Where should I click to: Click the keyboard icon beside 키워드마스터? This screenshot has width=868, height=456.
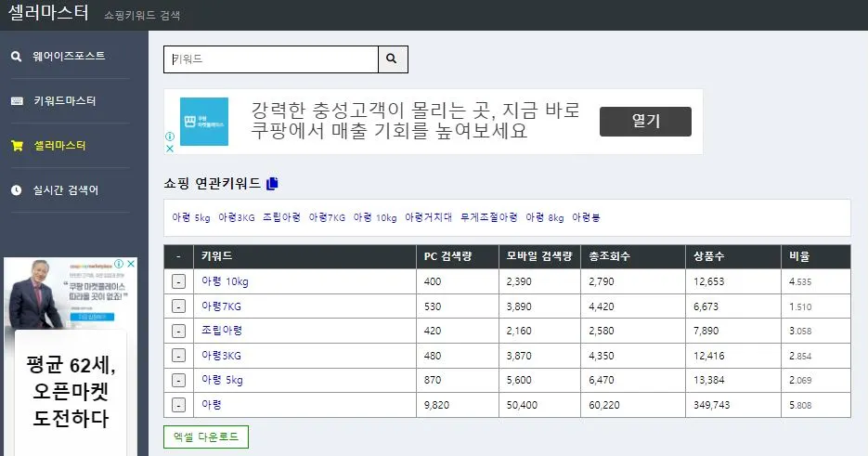point(17,101)
